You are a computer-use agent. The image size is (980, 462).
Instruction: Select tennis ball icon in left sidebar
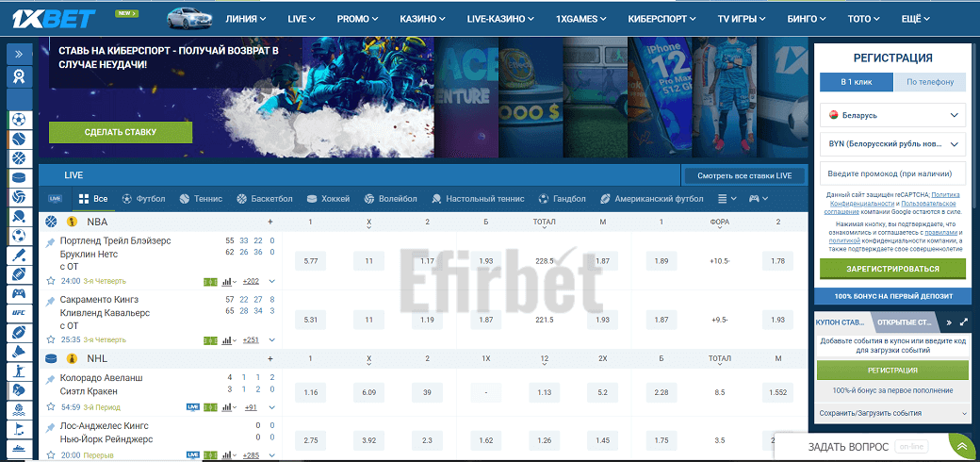point(19,139)
